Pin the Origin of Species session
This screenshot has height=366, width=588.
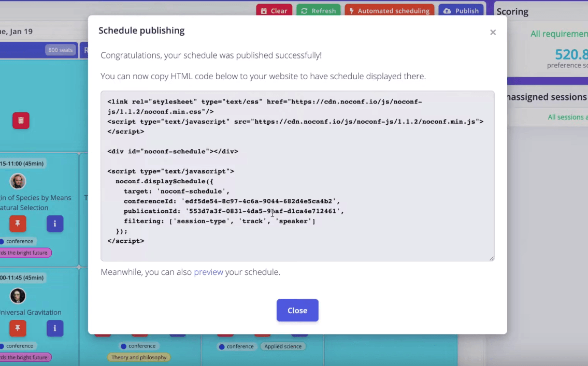click(x=18, y=224)
